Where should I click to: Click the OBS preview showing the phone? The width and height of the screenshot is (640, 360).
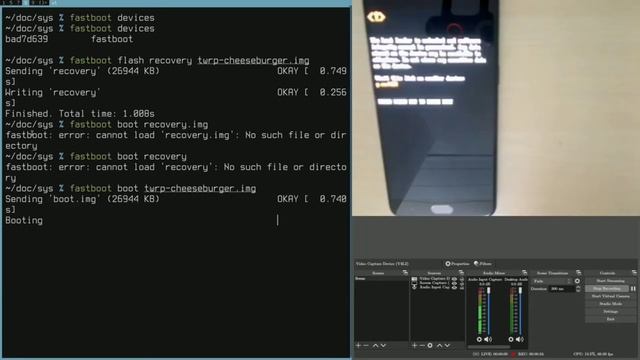496,108
